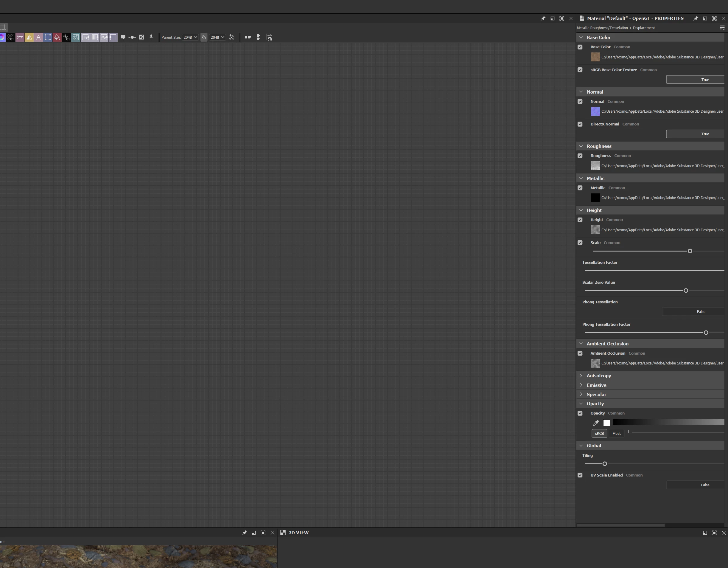
Task: Toggle the DirectX Normal checkbox
Action: [x=580, y=124]
